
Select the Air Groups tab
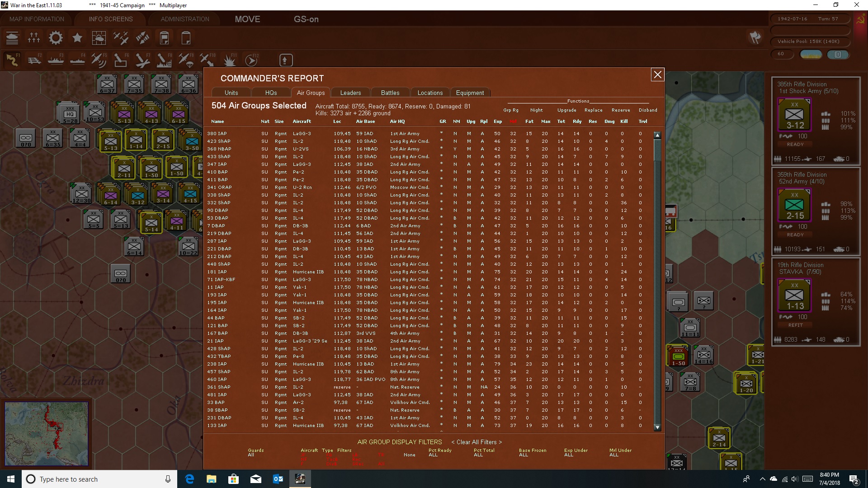point(311,93)
